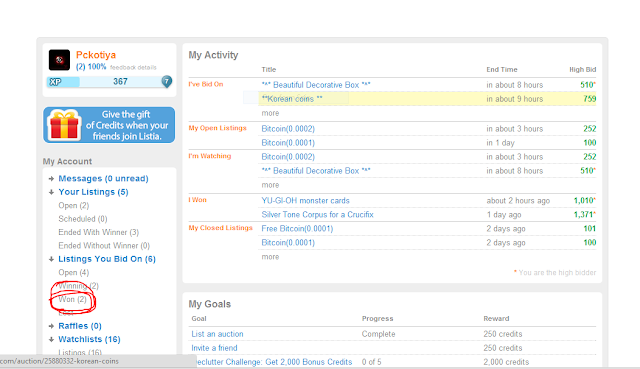Viewport: 640px width, 369px height.
Task: Open the Pckotiya profile avatar image
Action: 59,60
